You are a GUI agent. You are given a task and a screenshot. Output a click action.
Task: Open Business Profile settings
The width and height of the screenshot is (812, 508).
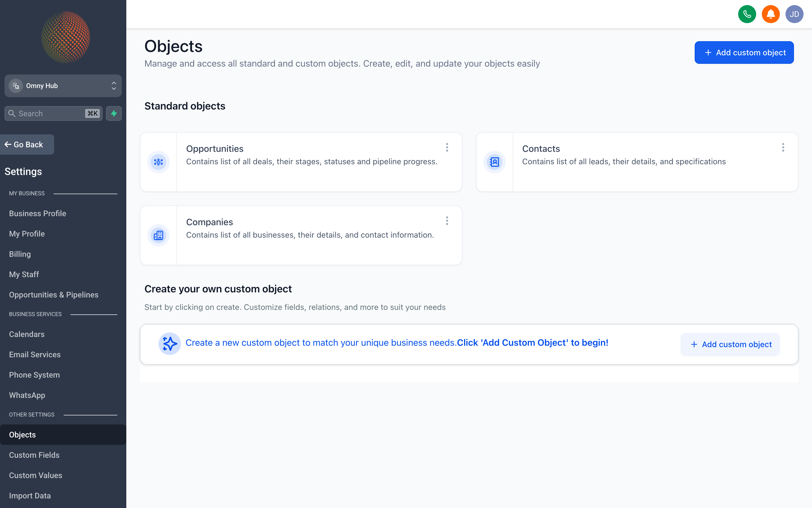click(x=37, y=213)
